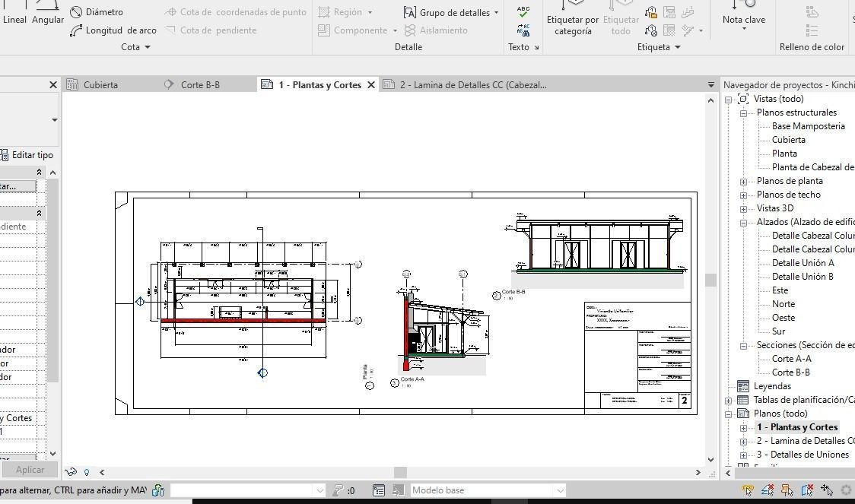
Task: Click the Aplicar button
Action: click(x=30, y=470)
